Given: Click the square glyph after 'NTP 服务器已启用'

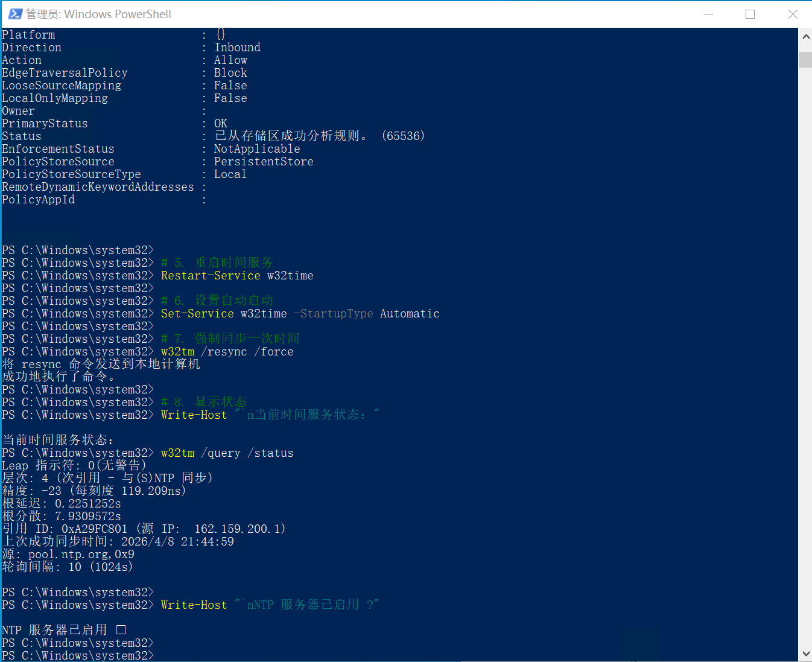Looking at the screenshot, I should tap(121, 630).
